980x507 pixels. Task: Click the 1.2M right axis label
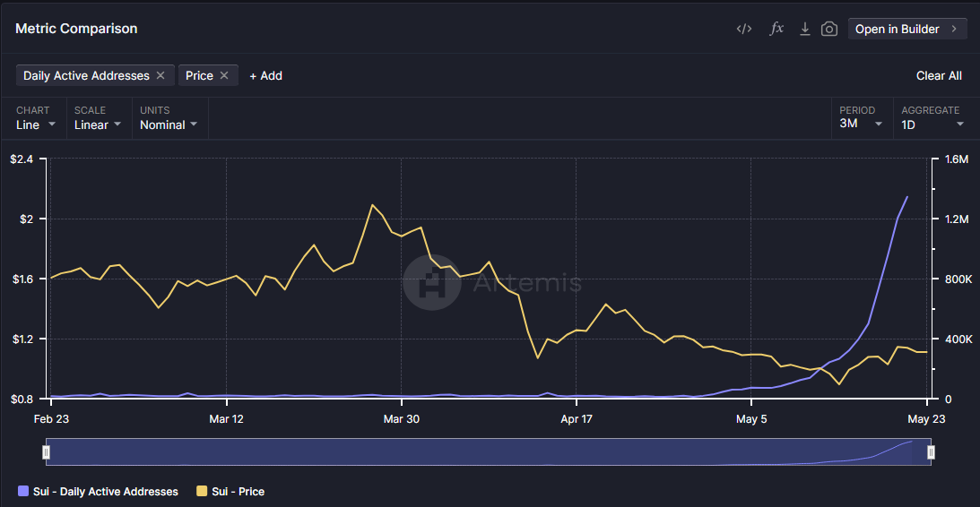958,219
